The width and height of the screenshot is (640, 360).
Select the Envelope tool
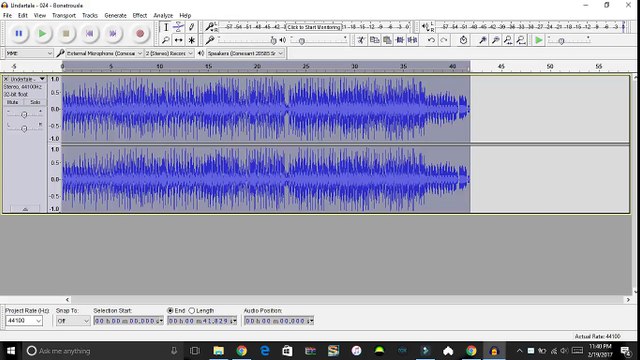point(178,27)
